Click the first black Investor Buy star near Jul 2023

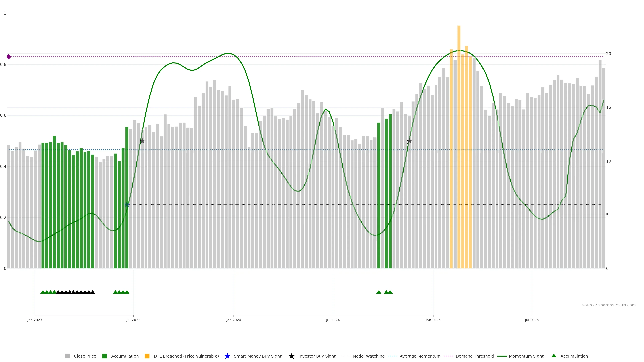pyautogui.click(x=142, y=141)
